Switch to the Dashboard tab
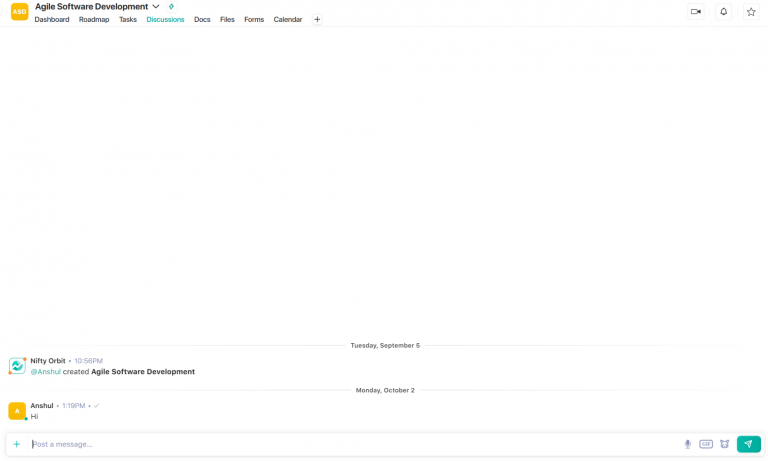Screen dimensions: 768x461 coord(52,19)
